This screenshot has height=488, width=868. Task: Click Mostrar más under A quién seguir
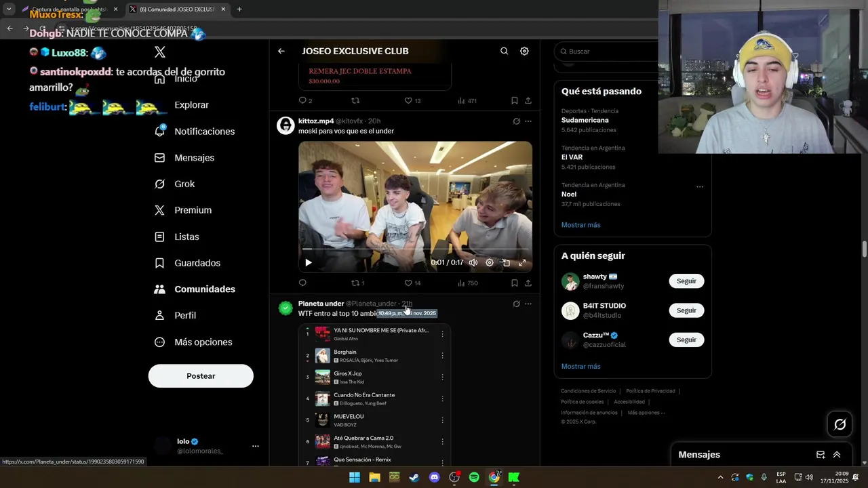click(580, 367)
